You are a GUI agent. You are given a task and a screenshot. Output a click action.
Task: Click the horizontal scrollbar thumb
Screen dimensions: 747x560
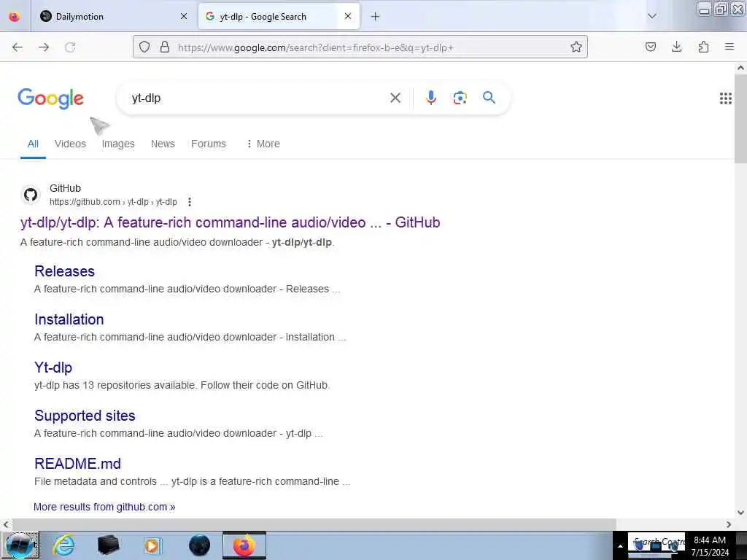(313, 524)
